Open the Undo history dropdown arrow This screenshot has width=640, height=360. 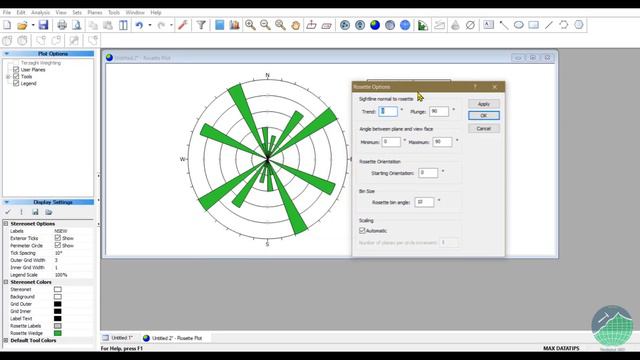150,25
